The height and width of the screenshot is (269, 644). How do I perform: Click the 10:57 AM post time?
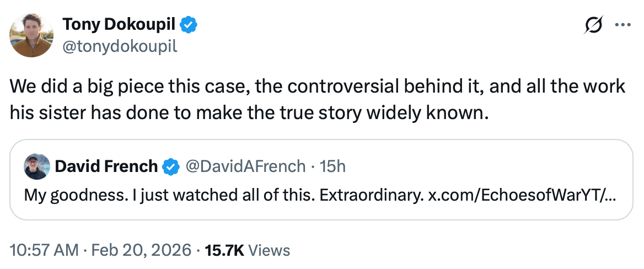point(44,250)
